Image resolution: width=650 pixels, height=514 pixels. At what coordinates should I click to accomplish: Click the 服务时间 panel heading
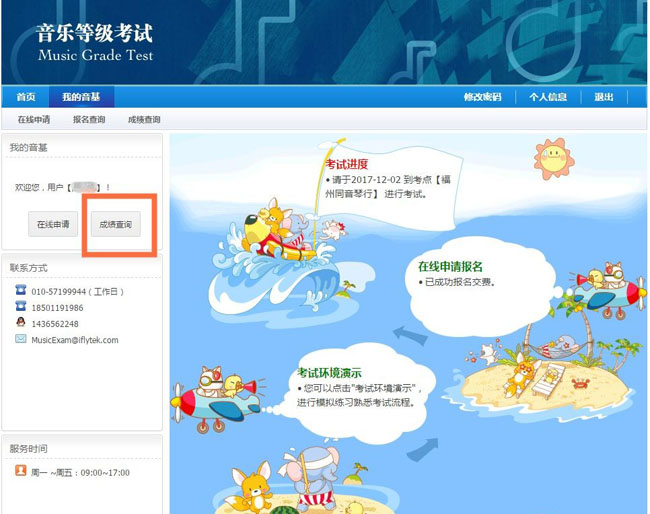click(29, 449)
